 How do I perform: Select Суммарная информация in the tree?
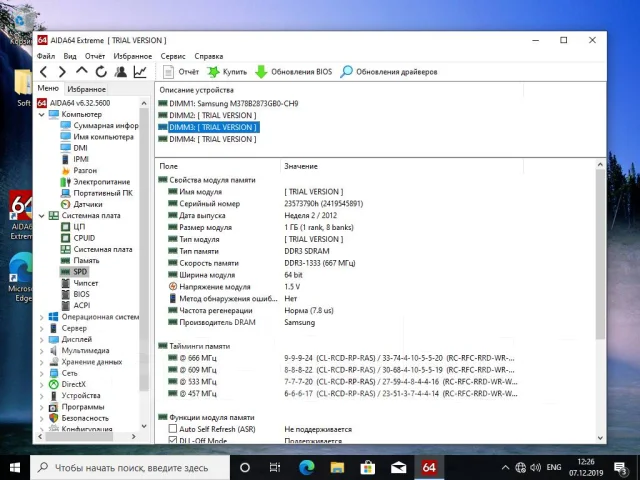(x=99, y=125)
